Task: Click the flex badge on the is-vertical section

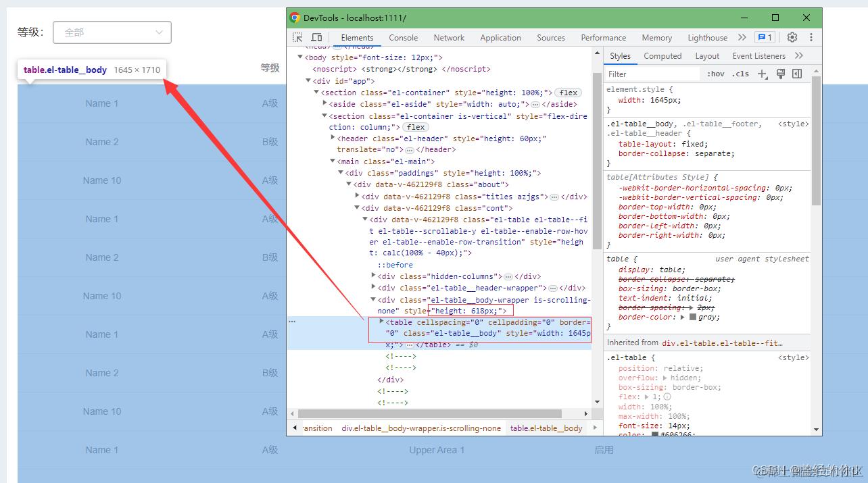Action: coord(416,127)
